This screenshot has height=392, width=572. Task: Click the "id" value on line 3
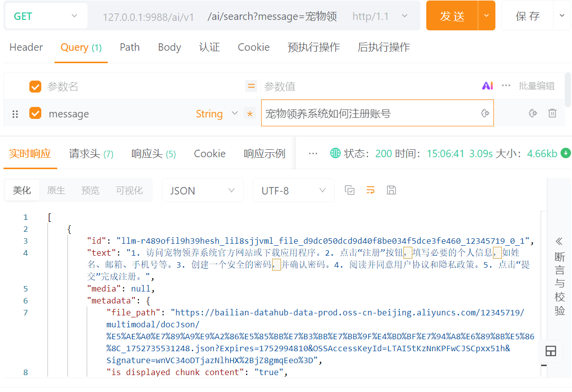pos(322,241)
